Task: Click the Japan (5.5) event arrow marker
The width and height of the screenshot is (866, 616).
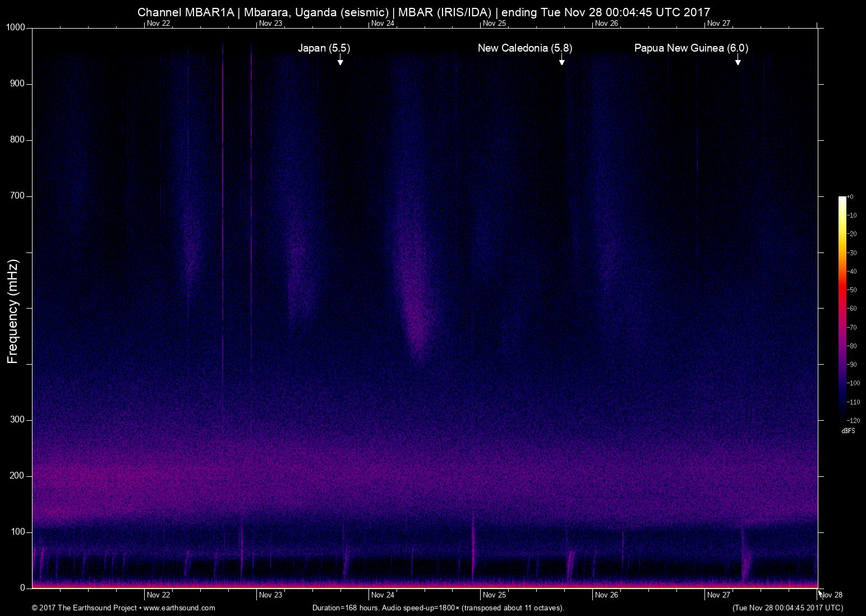Action: pos(339,62)
